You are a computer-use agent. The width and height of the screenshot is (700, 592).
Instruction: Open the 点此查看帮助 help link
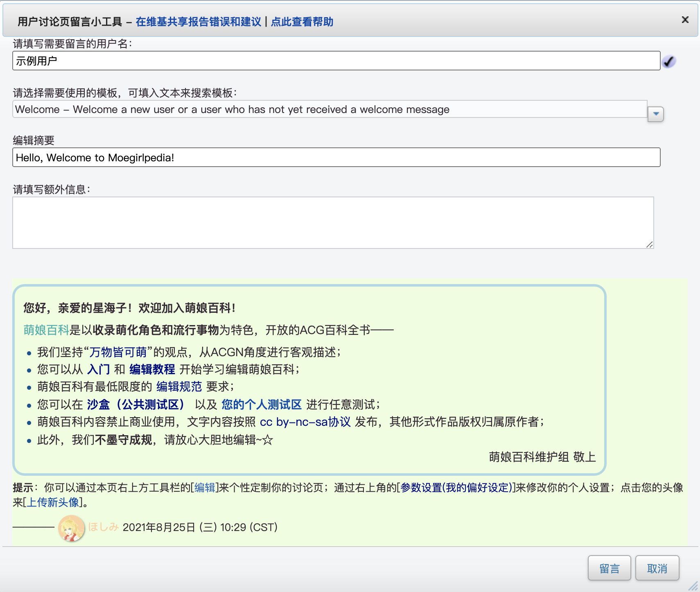(x=302, y=22)
